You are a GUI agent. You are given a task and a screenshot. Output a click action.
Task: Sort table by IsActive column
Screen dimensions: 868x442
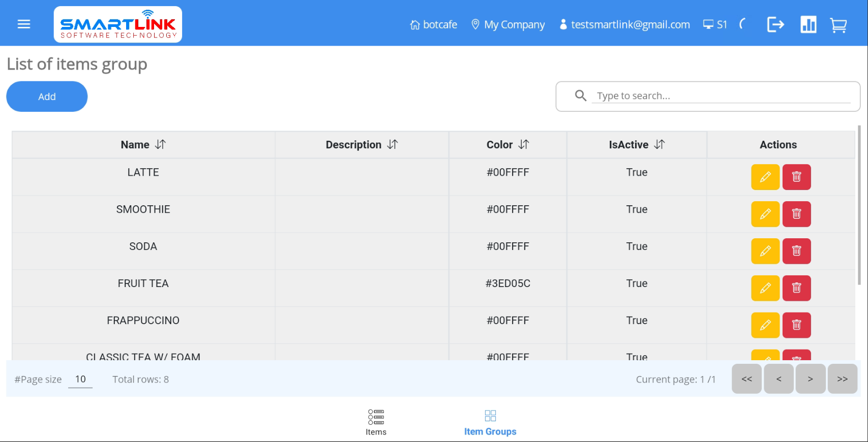[x=659, y=145]
